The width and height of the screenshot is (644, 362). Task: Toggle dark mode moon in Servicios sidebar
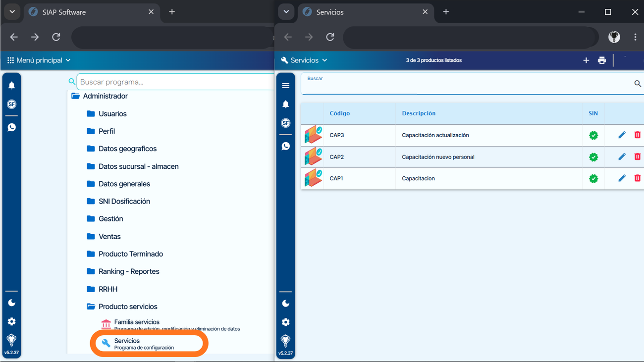pos(285,303)
